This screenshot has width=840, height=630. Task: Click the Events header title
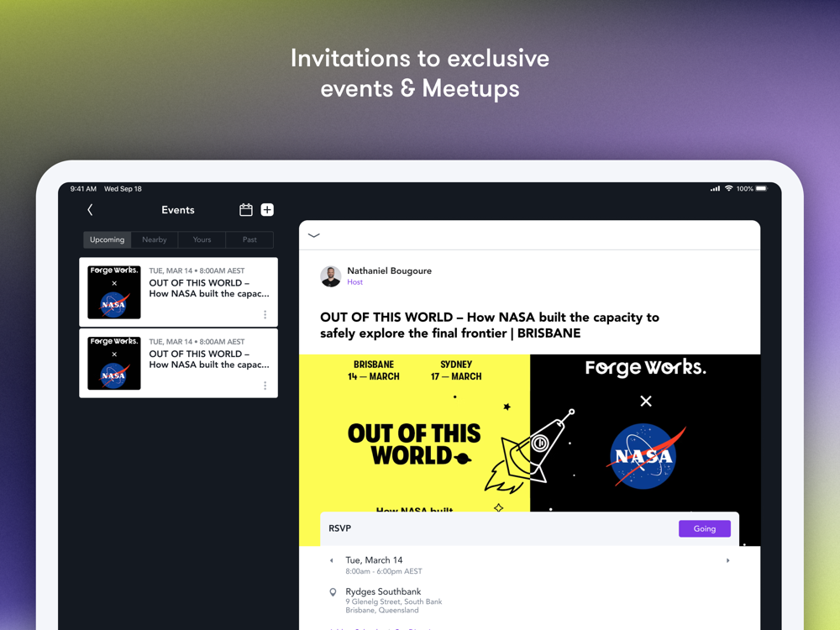178,210
